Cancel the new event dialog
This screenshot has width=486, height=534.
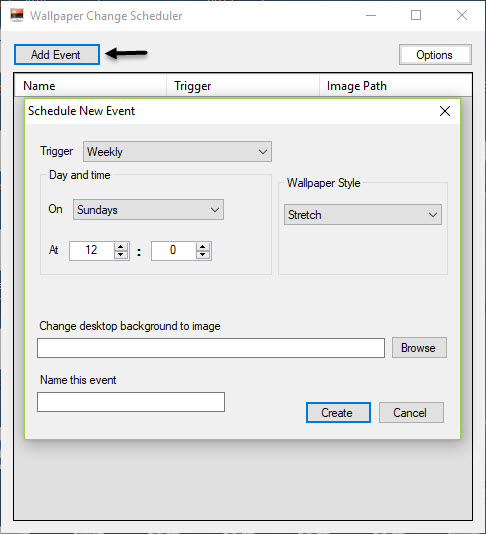[411, 413]
